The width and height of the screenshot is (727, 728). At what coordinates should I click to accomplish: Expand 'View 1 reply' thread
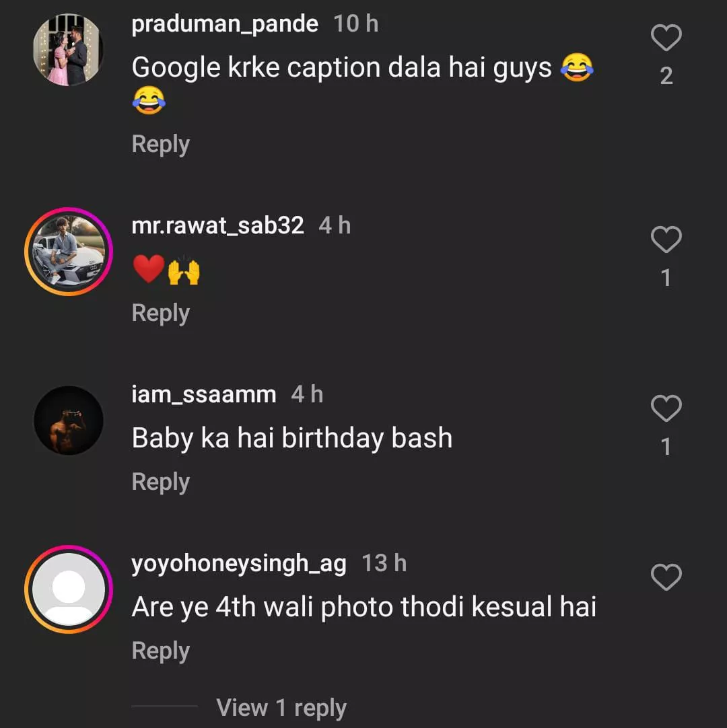[x=281, y=708]
